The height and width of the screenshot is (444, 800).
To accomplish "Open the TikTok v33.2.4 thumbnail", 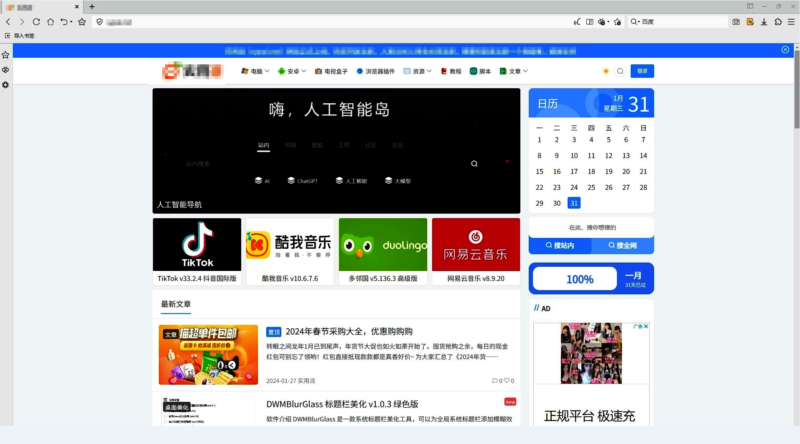I will [197, 244].
